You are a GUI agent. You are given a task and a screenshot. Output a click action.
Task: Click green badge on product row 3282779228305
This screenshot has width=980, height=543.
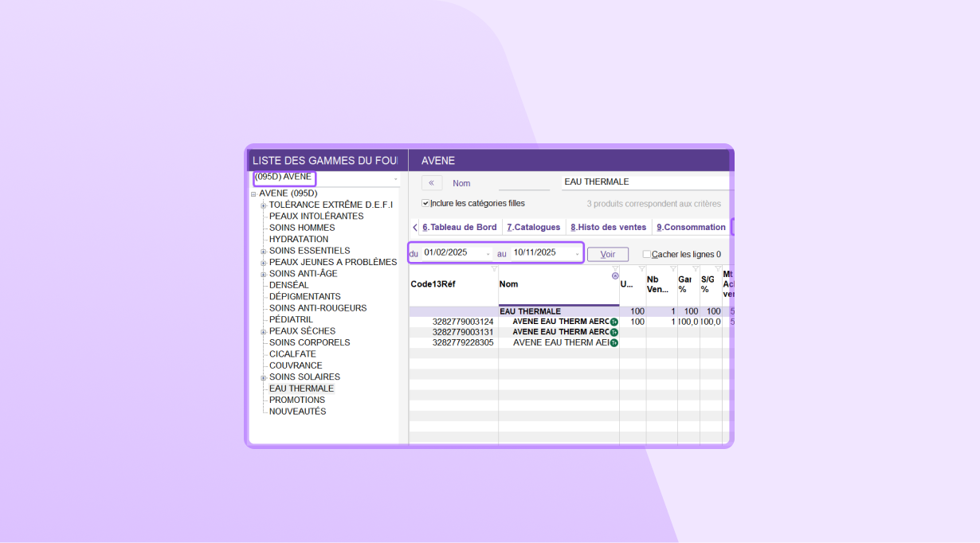point(614,343)
